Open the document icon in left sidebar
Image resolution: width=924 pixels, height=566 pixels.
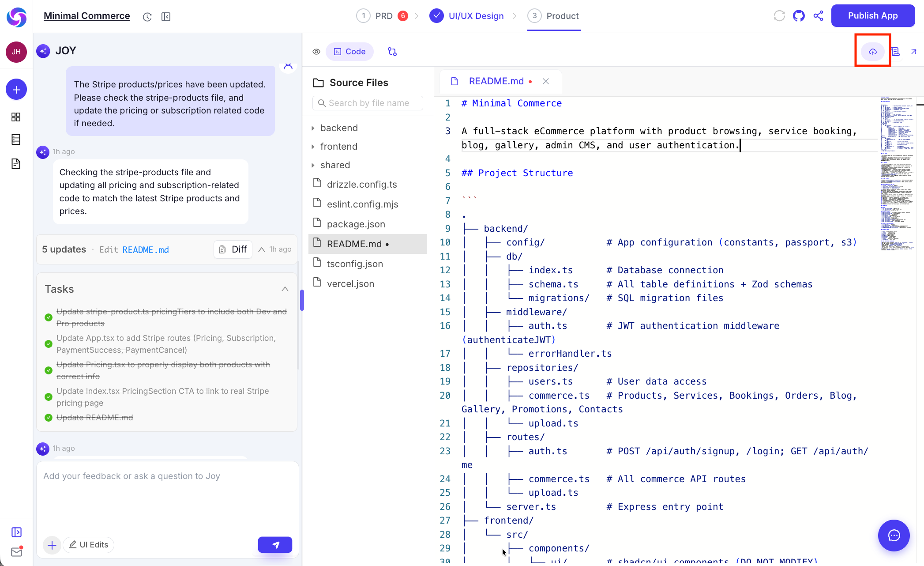pos(16,164)
